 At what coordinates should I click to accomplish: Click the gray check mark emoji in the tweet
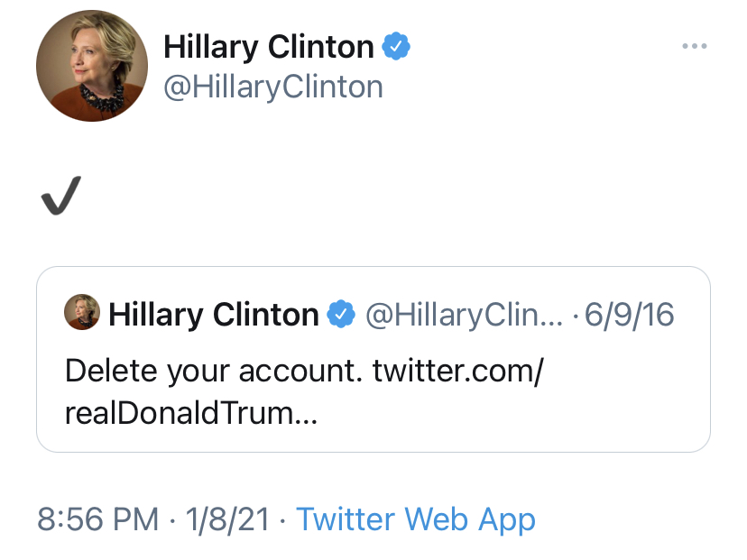coord(61,196)
